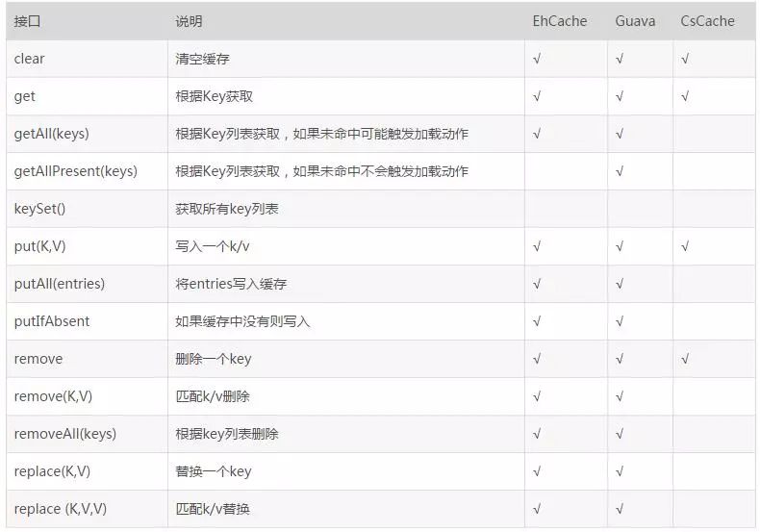Click the Guava column header

click(635, 21)
